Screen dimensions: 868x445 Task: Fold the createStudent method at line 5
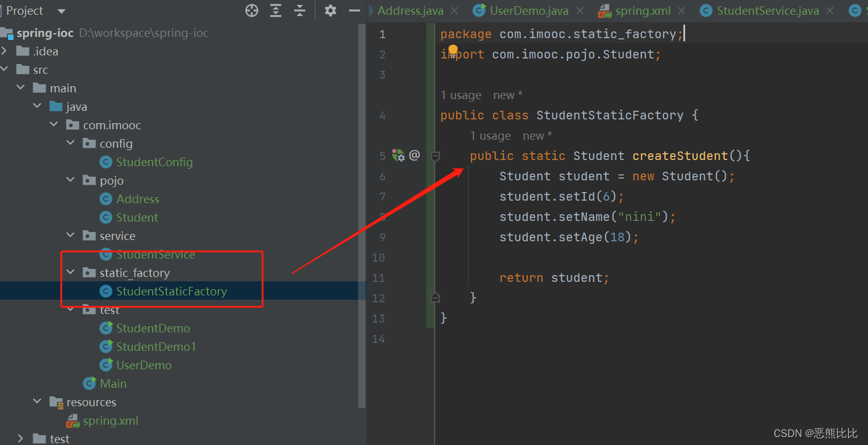(x=435, y=156)
